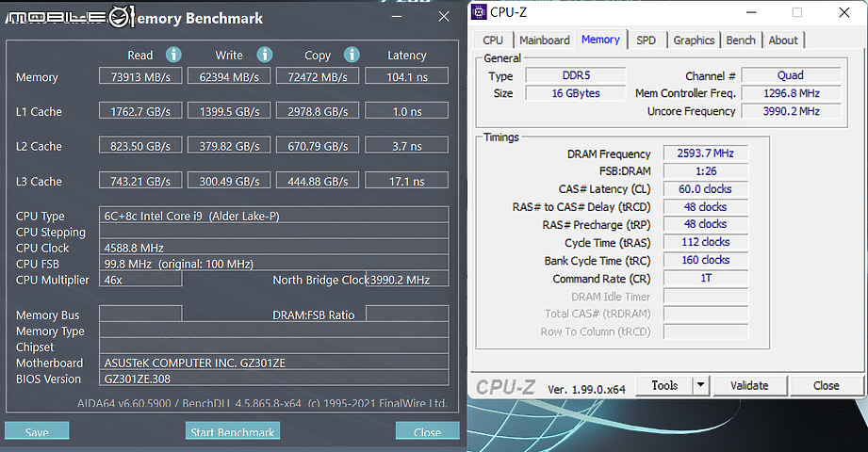Click the Read info icon in AIDA64
The image size is (868, 452).
pos(173,55)
